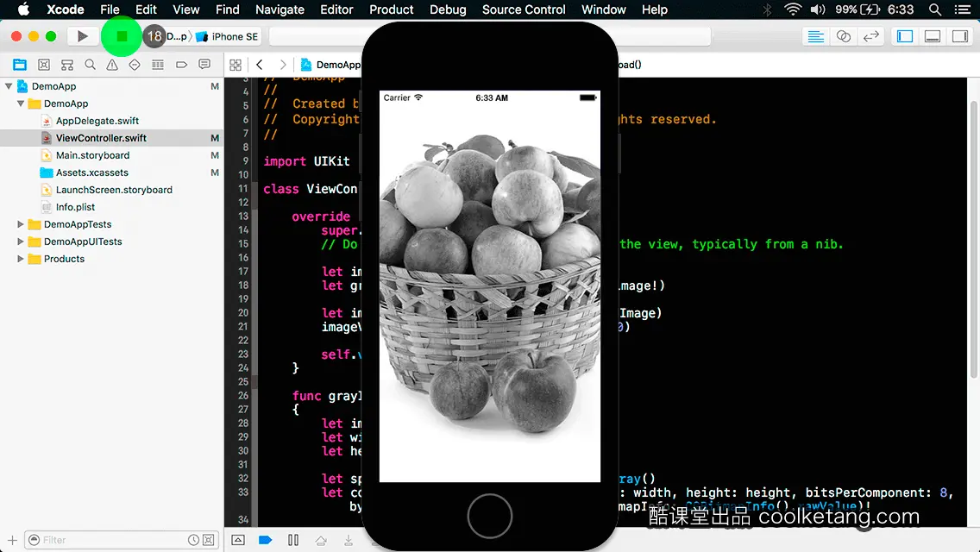The image size is (980, 552).
Task: Click the simulator Home button
Action: 489,516
